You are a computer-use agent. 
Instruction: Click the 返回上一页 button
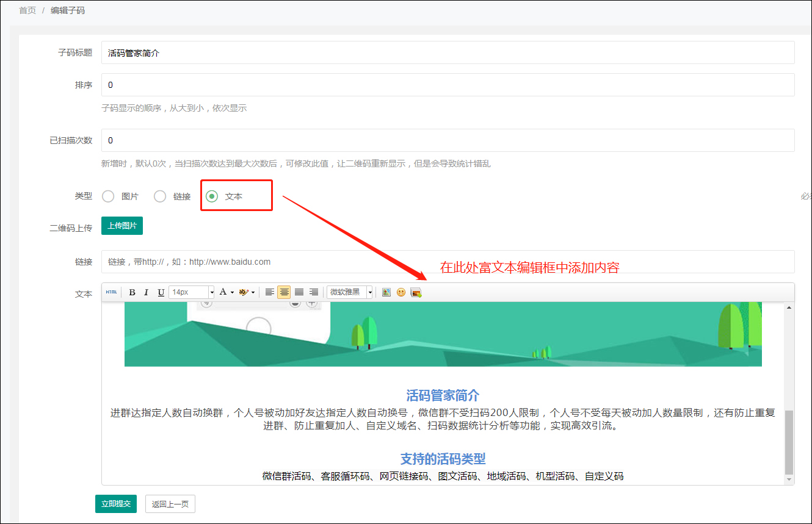tap(170, 504)
